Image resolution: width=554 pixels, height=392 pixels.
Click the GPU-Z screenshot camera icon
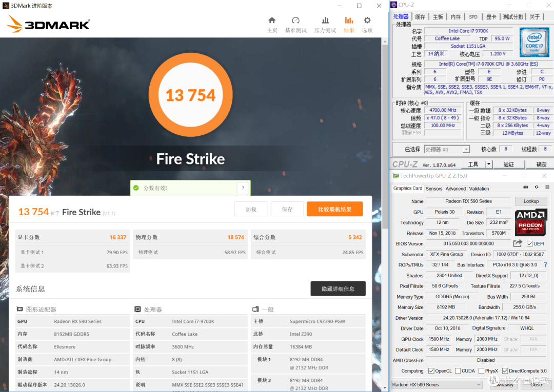point(526,187)
